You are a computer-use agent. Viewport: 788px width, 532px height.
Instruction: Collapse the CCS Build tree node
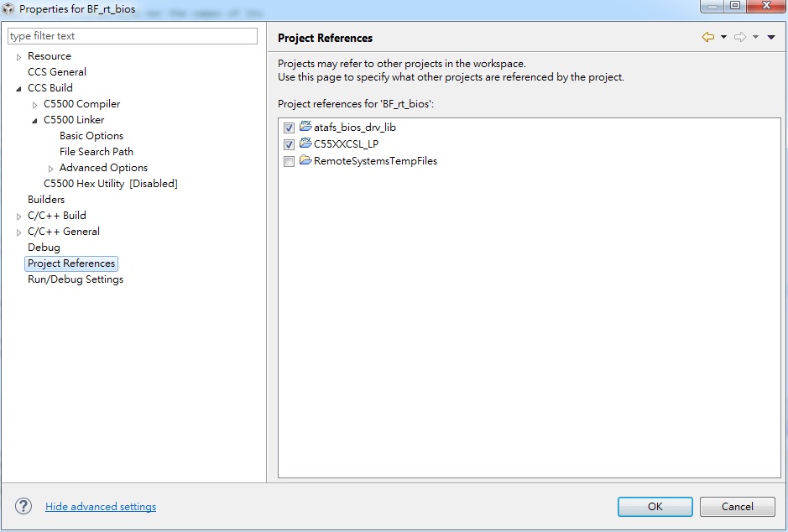19,88
